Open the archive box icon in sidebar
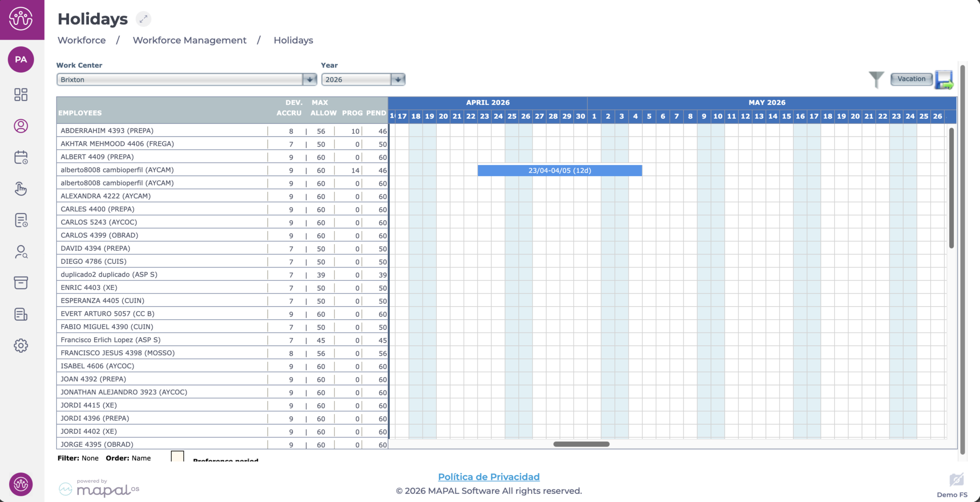980x502 pixels. pyautogui.click(x=21, y=283)
